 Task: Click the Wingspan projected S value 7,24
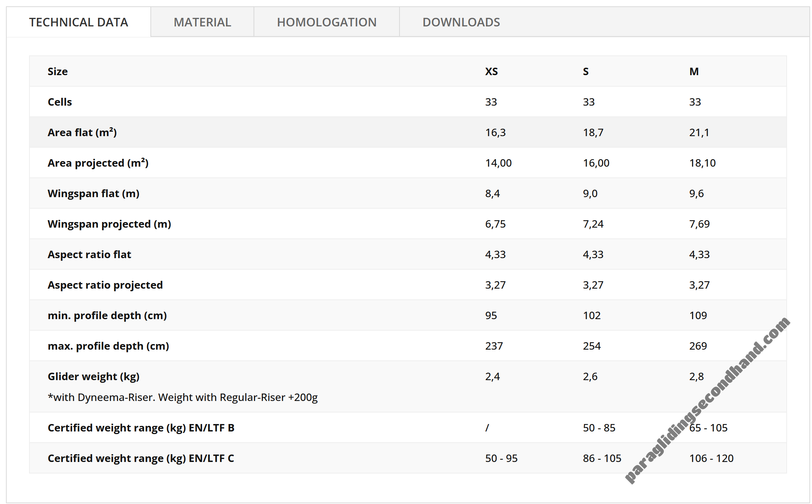coord(593,224)
